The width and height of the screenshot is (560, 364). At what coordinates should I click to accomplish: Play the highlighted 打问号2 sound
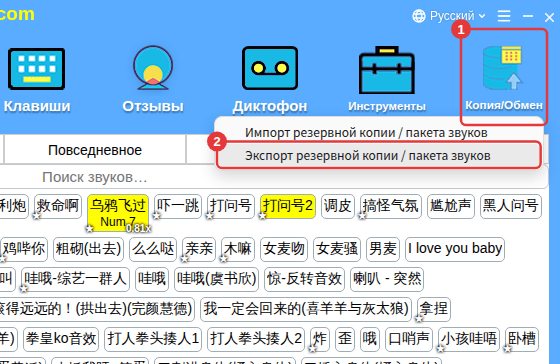(x=288, y=206)
